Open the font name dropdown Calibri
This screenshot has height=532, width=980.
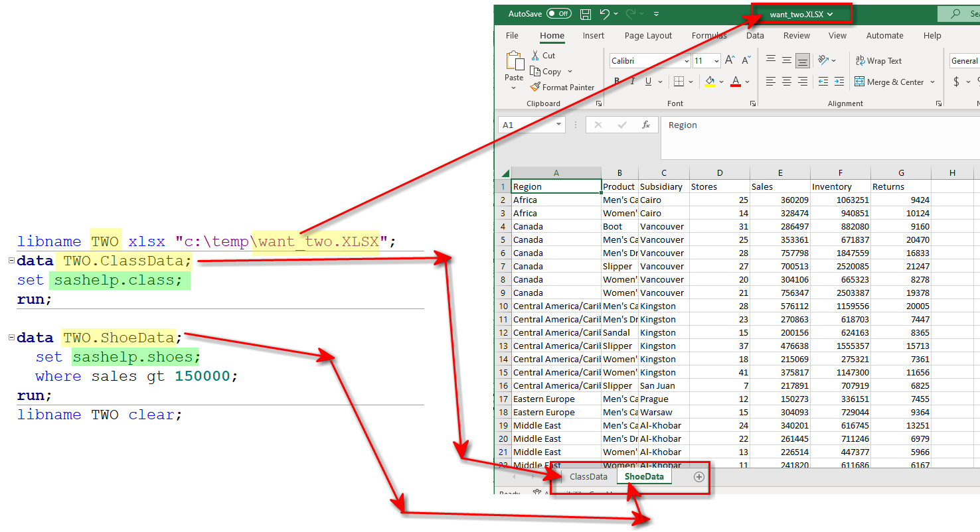pyautogui.click(x=687, y=61)
